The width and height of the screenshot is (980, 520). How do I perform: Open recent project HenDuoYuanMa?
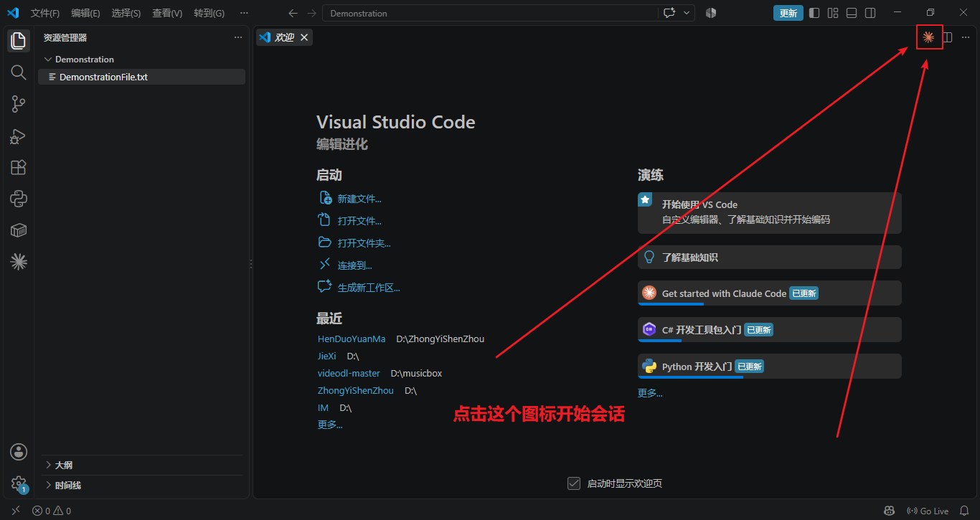(x=352, y=339)
